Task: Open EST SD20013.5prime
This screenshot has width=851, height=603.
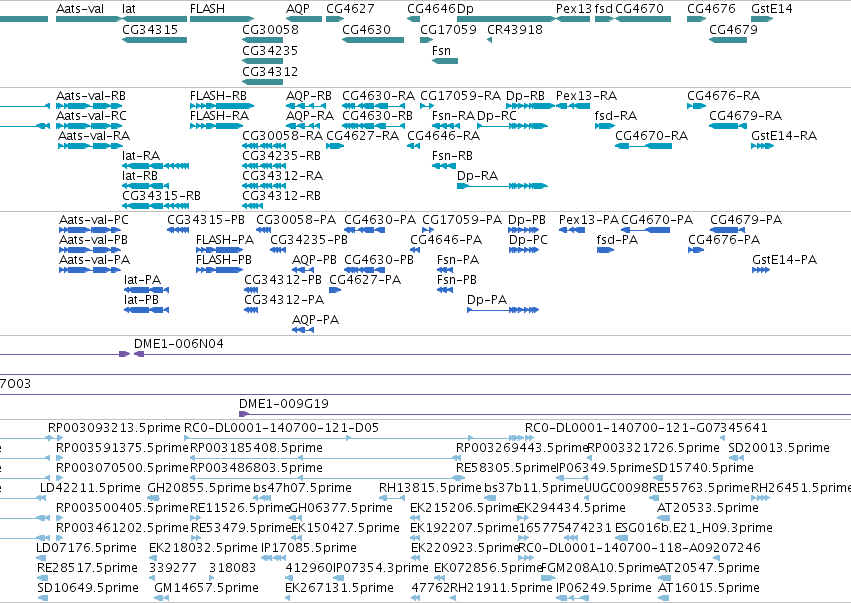Action: click(779, 448)
